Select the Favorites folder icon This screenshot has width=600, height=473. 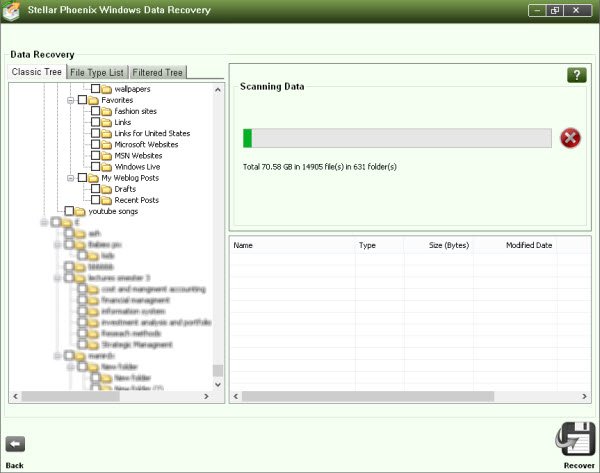(93, 100)
